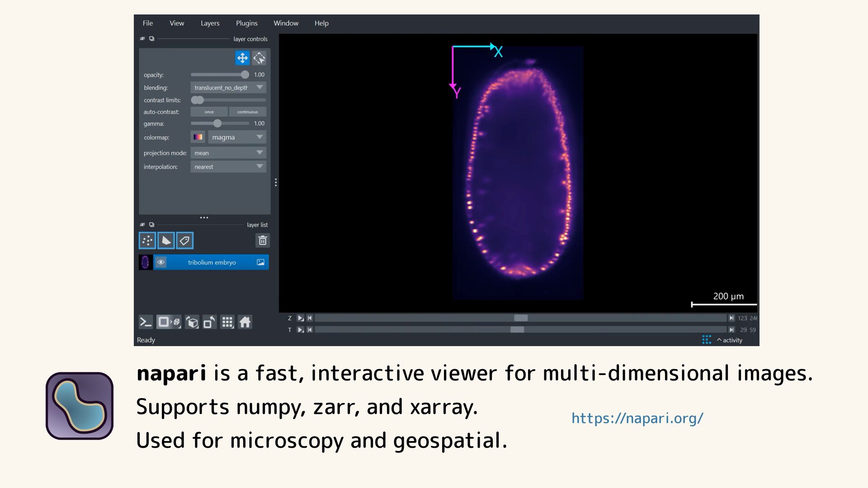Select the tribolium embryo layer row

click(x=204, y=262)
